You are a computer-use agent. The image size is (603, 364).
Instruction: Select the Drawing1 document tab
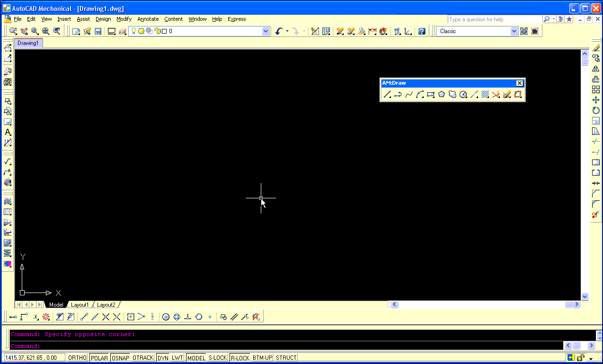click(x=28, y=43)
